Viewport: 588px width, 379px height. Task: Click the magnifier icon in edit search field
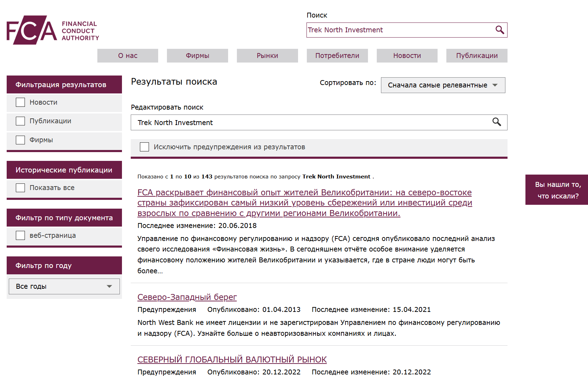[x=496, y=122]
